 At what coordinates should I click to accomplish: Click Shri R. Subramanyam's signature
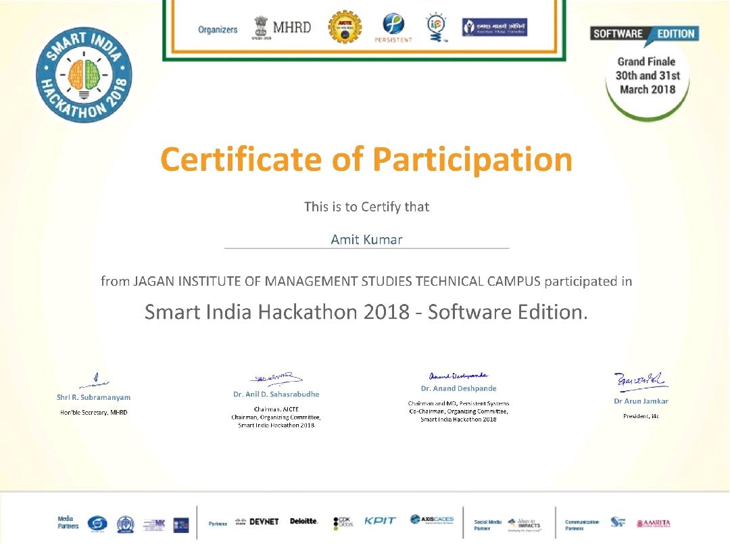coord(93,380)
